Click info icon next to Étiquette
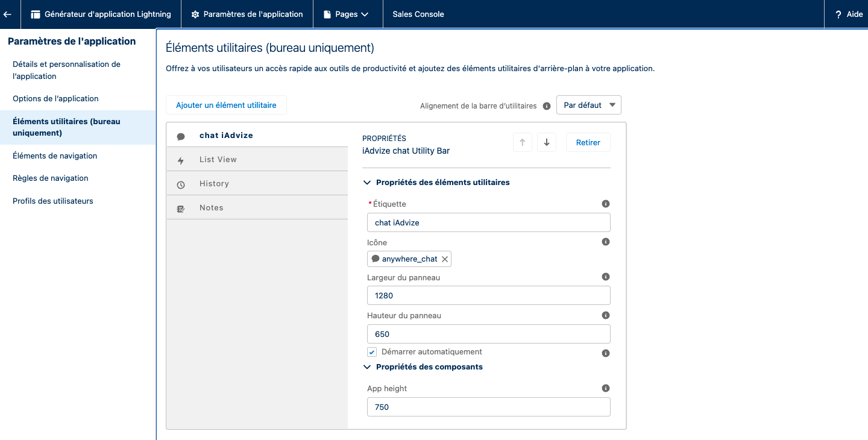868x440 pixels. pyautogui.click(x=606, y=204)
